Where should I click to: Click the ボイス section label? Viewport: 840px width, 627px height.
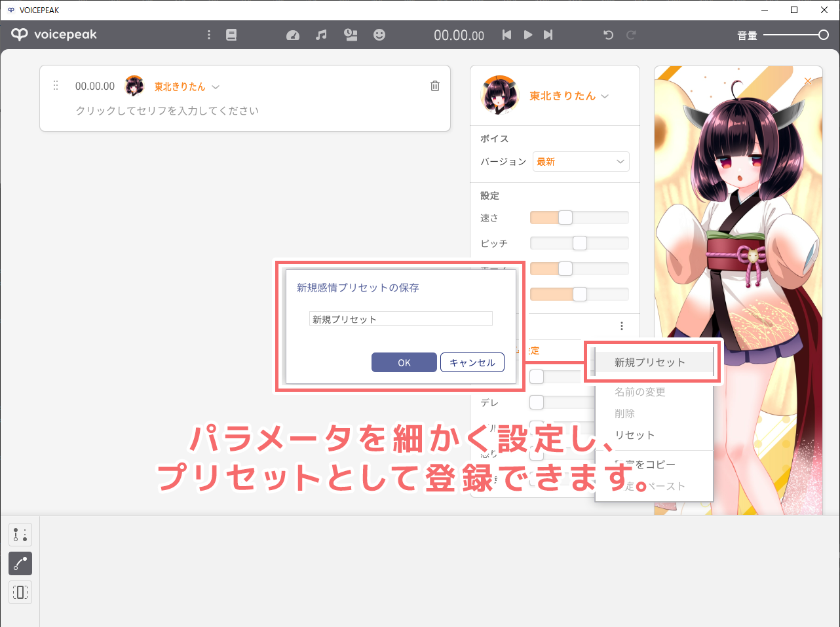point(494,139)
